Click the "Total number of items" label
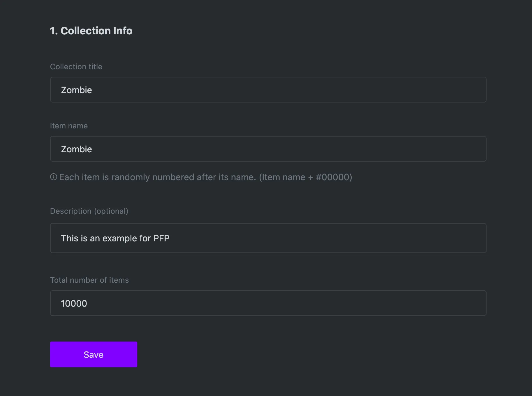 89,280
